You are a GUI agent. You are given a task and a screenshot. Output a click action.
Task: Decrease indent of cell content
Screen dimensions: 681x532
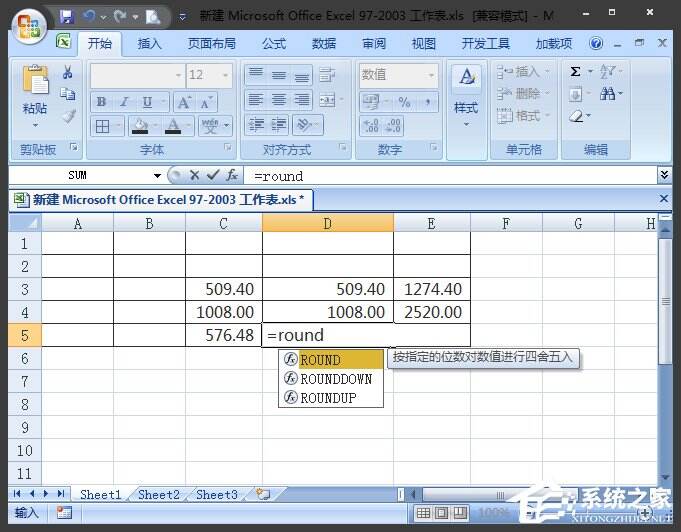pos(256,126)
